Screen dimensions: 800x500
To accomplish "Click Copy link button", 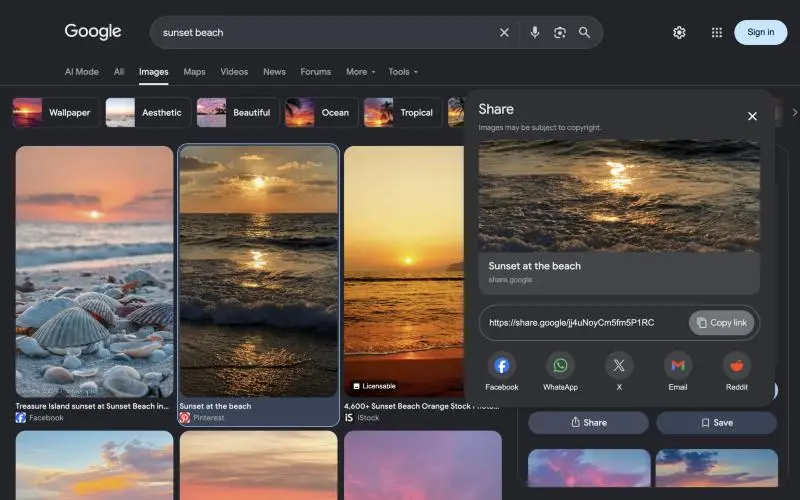I will coord(721,323).
